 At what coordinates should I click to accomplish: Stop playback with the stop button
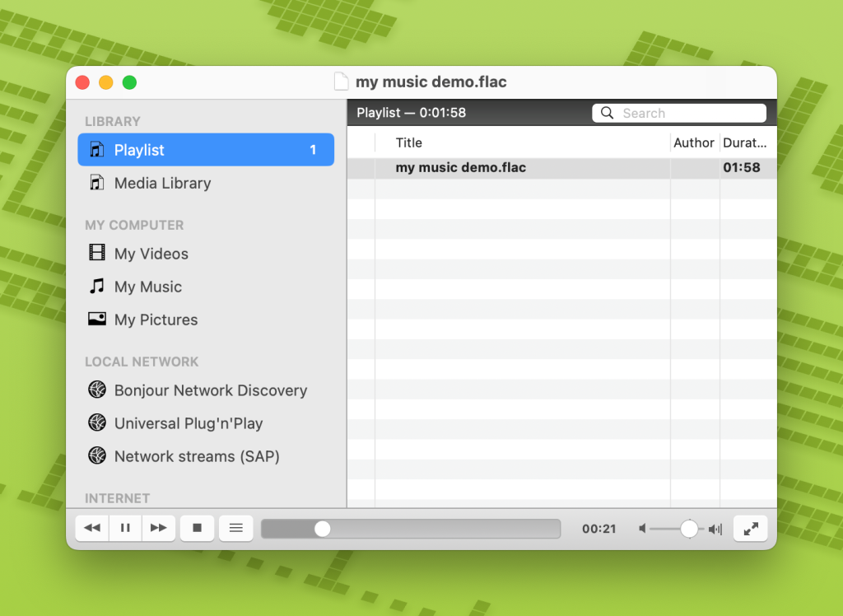[x=198, y=528]
